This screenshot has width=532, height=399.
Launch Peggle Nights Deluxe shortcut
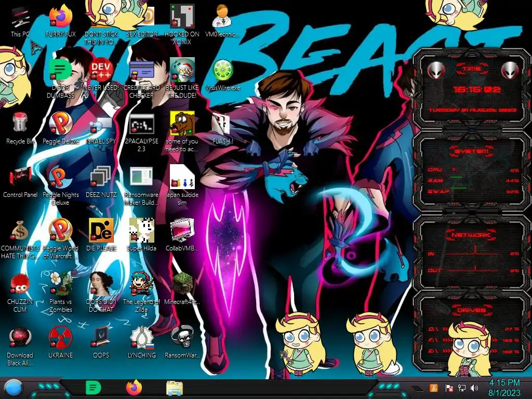60,186
